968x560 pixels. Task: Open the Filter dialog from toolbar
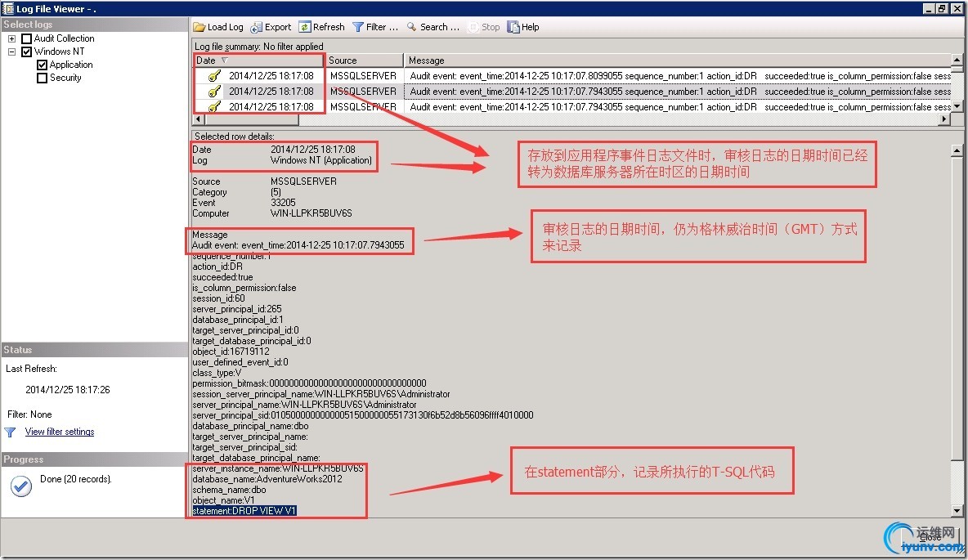375,27
